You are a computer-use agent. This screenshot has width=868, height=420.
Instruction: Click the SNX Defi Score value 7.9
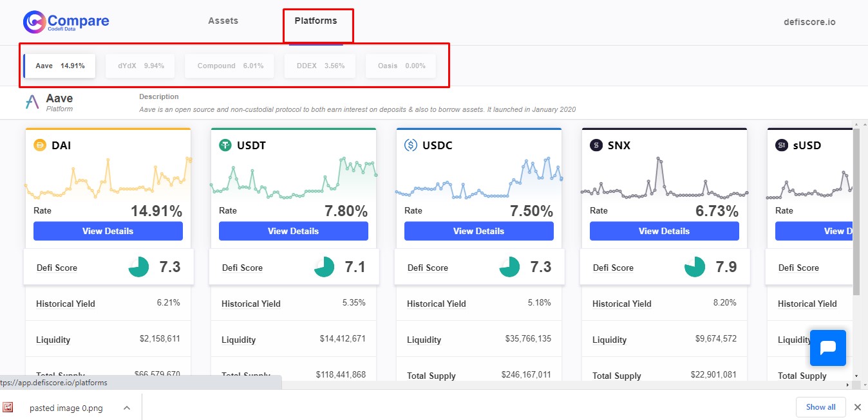pyautogui.click(x=726, y=267)
